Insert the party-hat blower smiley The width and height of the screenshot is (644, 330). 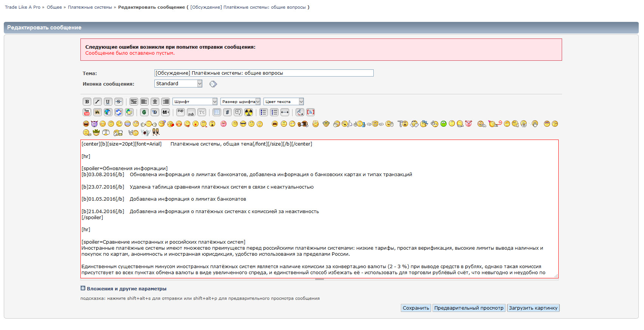[x=495, y=123]
